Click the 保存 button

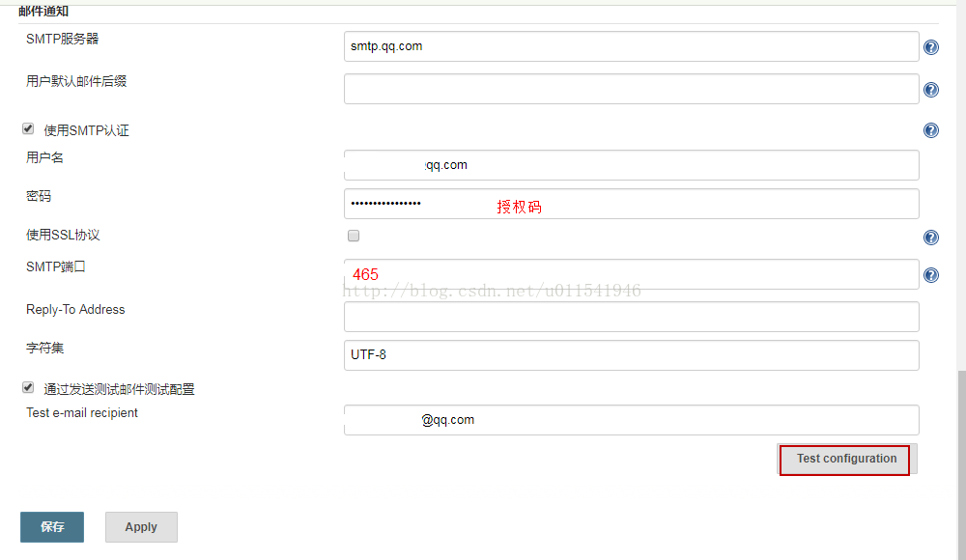click(51, 527)
